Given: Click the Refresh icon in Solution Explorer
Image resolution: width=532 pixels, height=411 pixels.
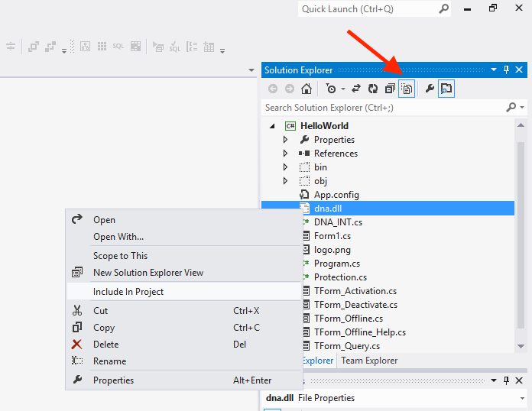Looking at the screenshot, I should coord(373,89).
